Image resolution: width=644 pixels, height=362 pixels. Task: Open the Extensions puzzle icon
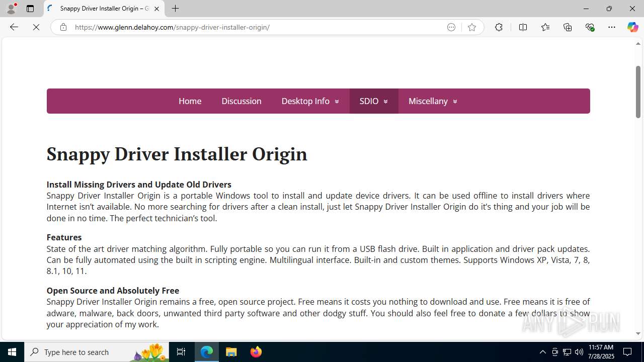click(x=499, y=27)
